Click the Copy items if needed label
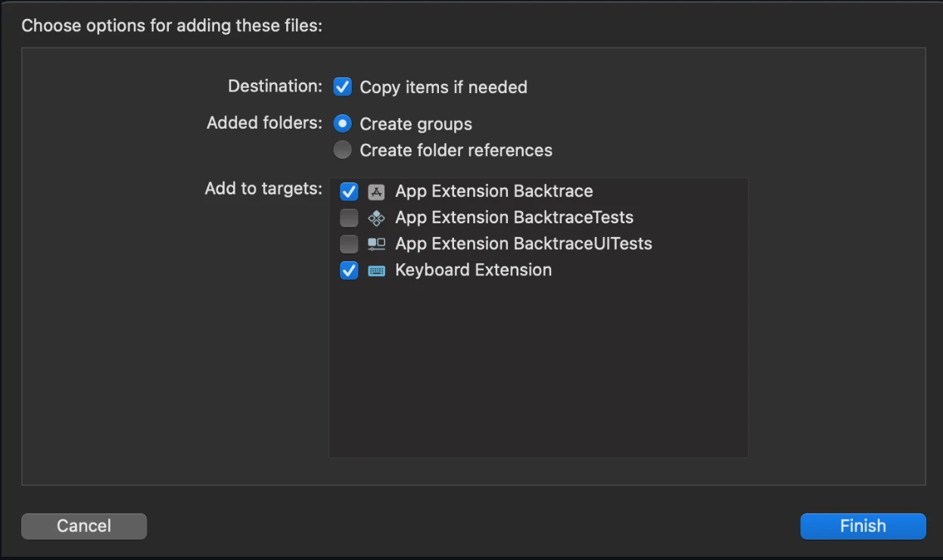Screen dimensions: 943x560 point(443,86)
